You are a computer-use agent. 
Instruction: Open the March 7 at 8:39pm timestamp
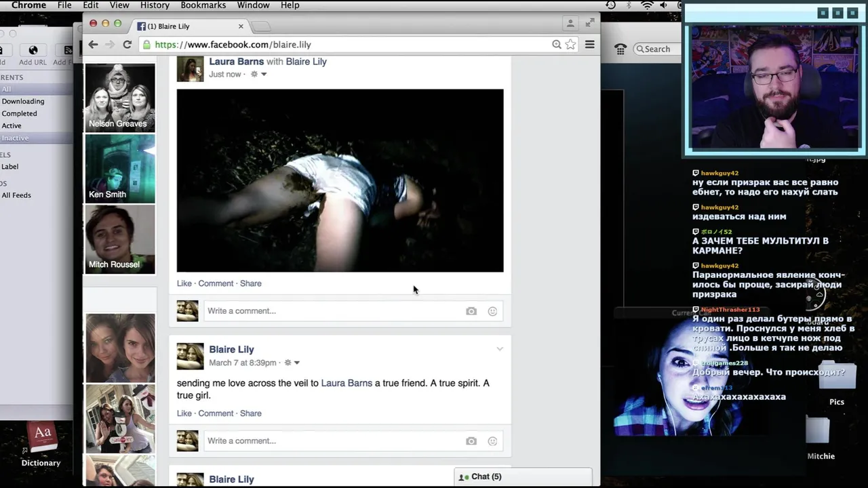point(243,363)
